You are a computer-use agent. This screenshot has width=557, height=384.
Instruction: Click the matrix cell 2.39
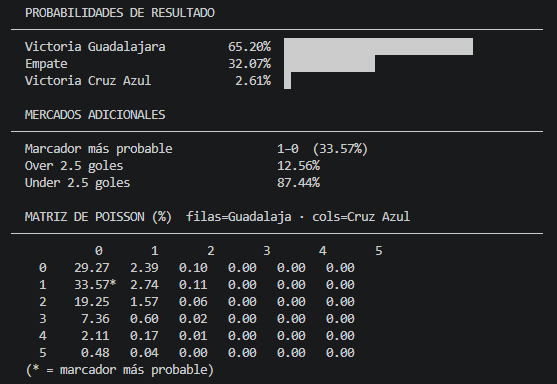pyautogui.click(x=144, y=268)
